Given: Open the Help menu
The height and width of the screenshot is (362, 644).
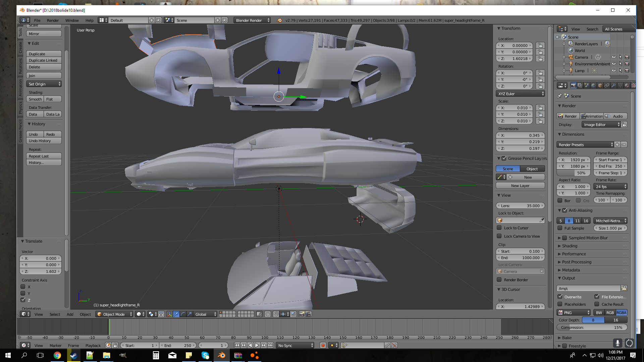Looking at the screenshot, I should (x=89, y=20).
